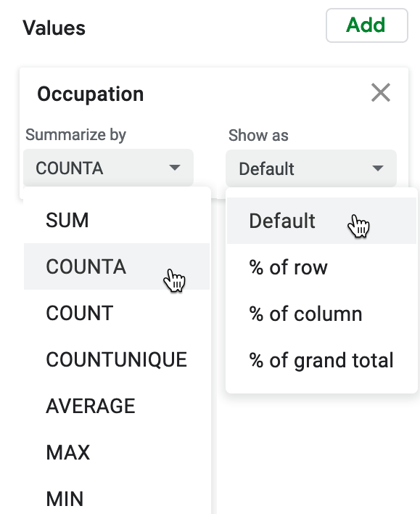Pick % of grand total option
This screenshot has width=420, height=514.
[321, 360]
